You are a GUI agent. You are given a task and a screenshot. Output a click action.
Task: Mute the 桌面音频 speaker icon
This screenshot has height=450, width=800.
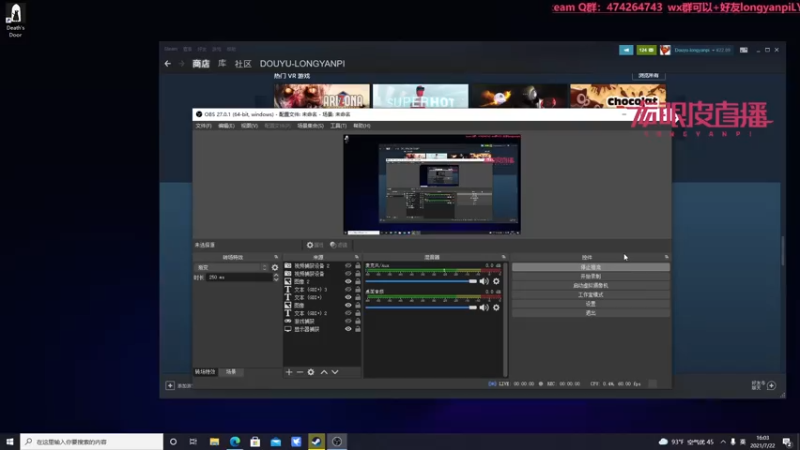click(x=484, y=307)
